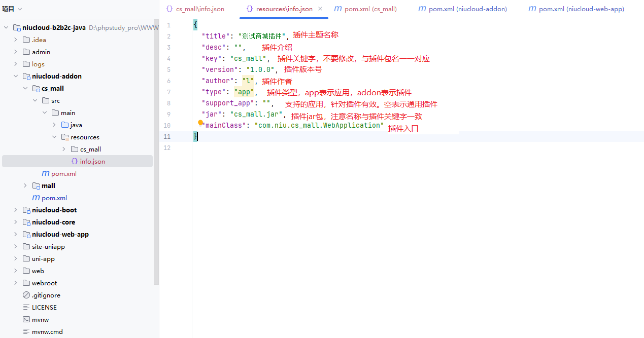Click the project panel vertical scrollbar
The image size is (644, 338).
tap(156, 152)
